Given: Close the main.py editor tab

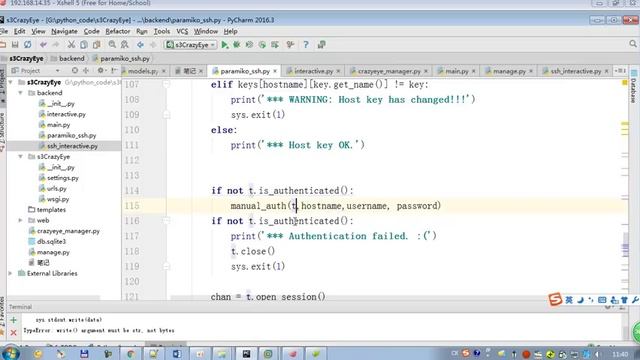Looking at the screenshot, I should coord(473,71).
